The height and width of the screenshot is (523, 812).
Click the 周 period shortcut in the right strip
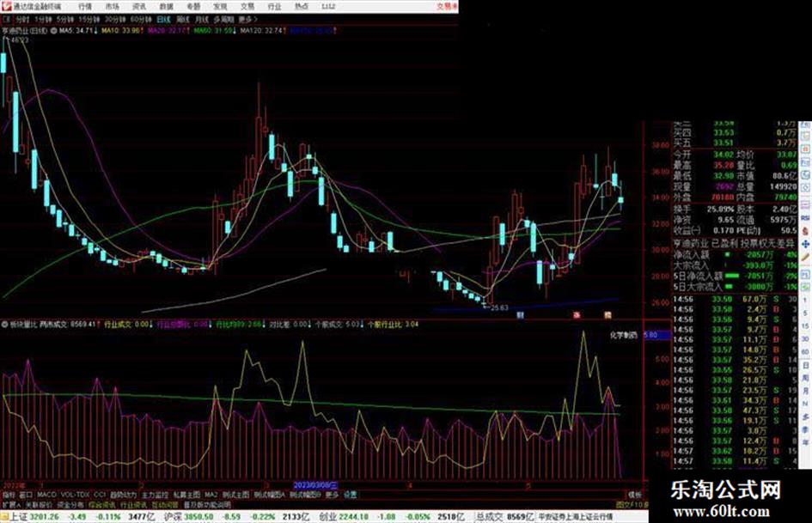(806, 379)
